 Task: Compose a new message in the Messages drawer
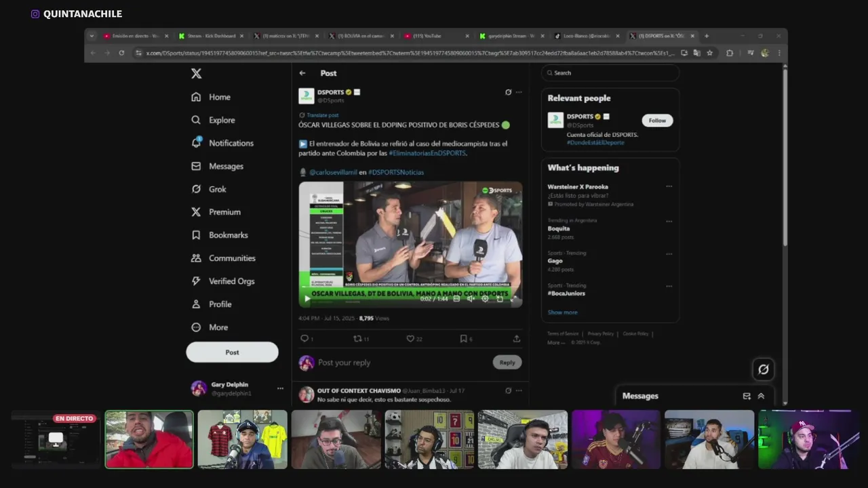747,396
